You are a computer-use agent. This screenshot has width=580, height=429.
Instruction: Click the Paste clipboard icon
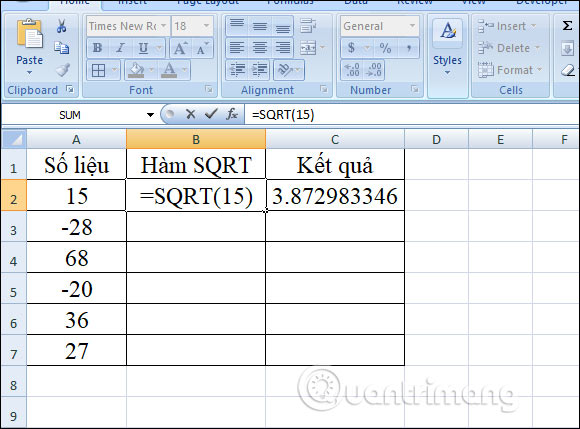coord(29,34)
